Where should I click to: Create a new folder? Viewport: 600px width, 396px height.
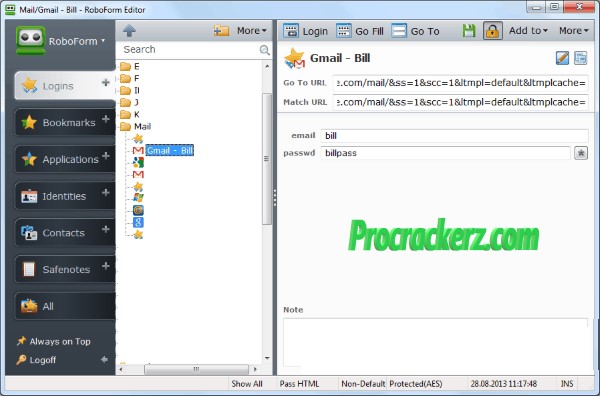tap(221, 31)
